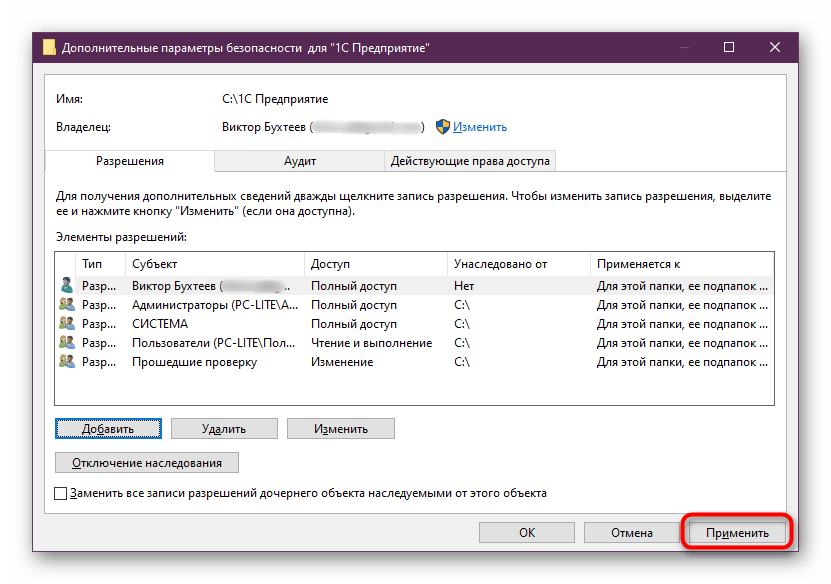
Task: Click the Добавить button
Action: click(x=108, y=429)
